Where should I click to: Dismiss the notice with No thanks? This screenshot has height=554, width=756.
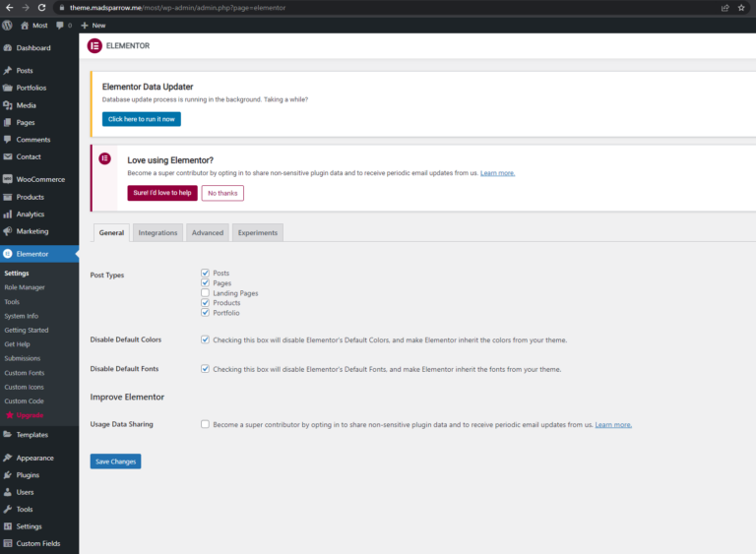pyautogui.click(x=222, y=193)
